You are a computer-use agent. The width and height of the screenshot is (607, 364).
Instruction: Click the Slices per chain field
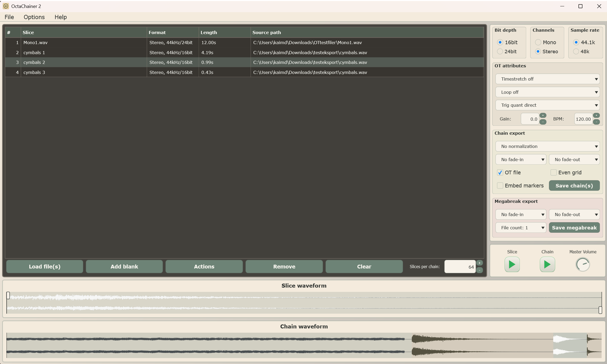pos(460,267)
